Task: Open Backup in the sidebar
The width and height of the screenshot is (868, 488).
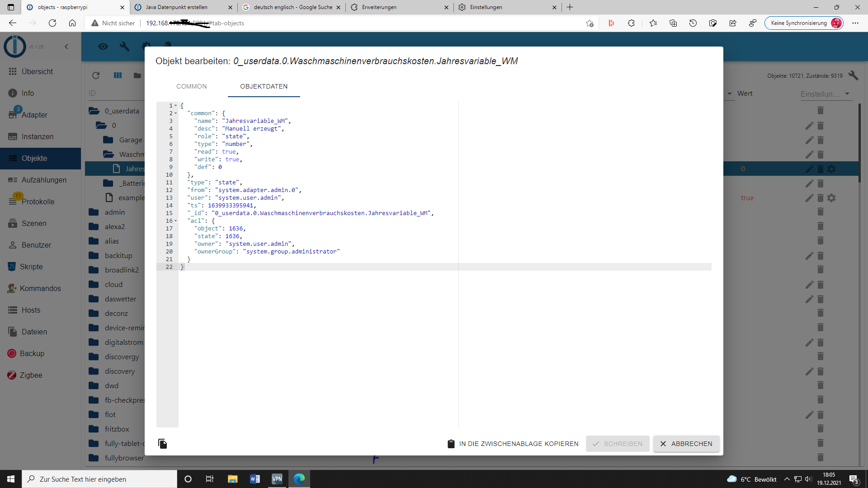Action: [x=32, y=353]
